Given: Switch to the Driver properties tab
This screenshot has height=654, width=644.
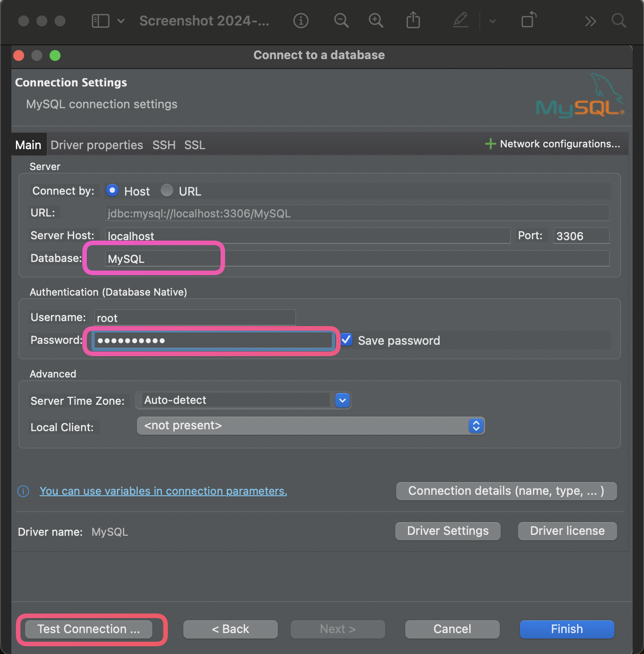Looking at the screenshot, I should pos(97,145).
